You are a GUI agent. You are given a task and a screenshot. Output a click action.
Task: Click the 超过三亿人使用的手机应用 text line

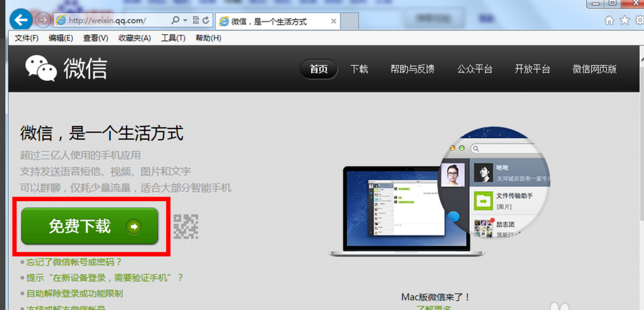coord(81,155)
